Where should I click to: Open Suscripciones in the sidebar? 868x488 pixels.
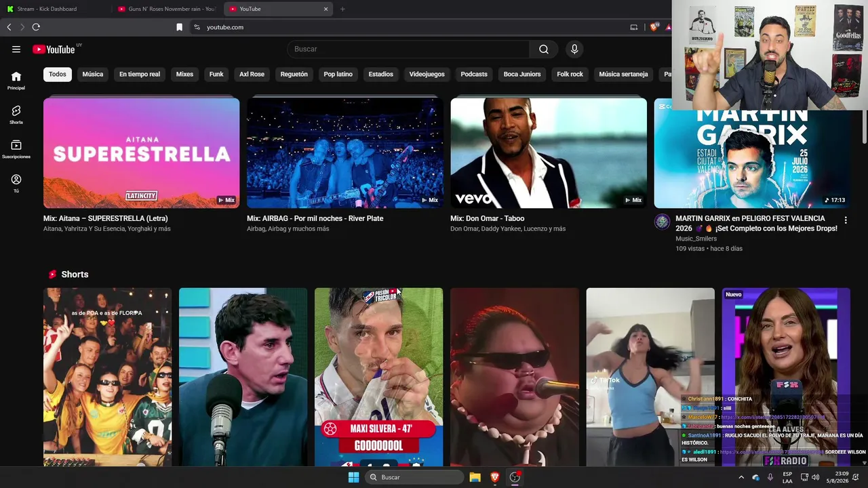pyautogui.click(x=16, y=149)
